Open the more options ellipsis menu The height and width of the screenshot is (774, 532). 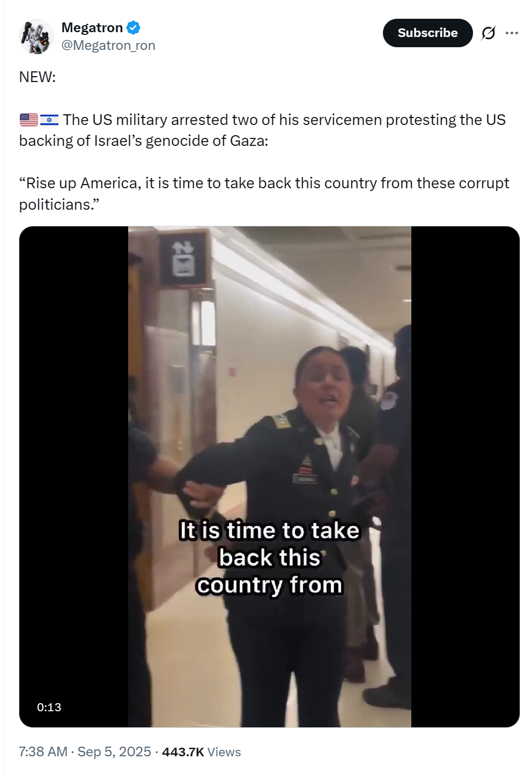coord(512,33)
